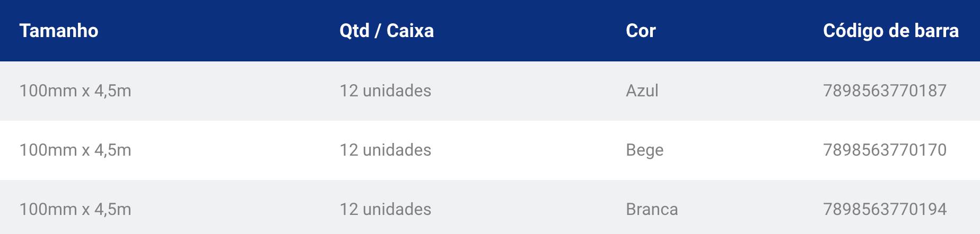Click 100mm x 4,5m in the Branca row

pos(75,209)
